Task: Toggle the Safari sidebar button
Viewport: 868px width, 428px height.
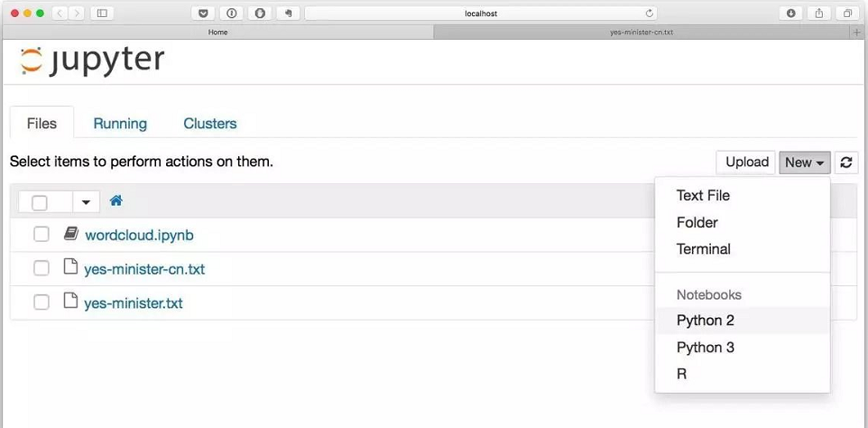Action: (102, 14)
